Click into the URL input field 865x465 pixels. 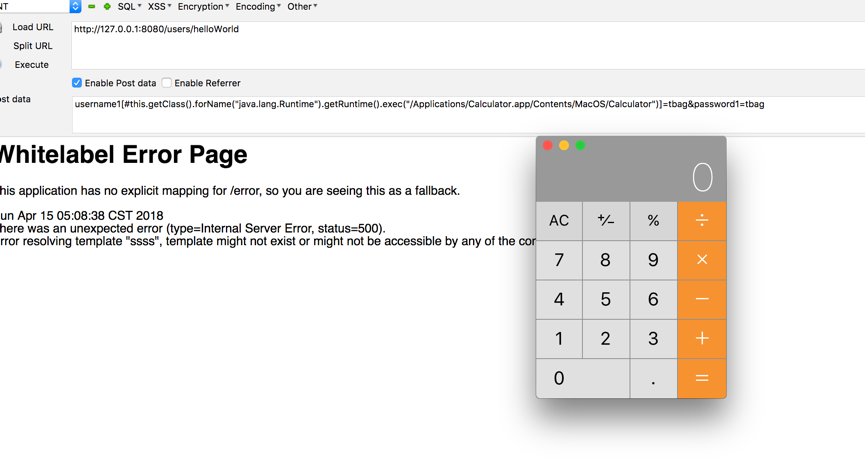pos(468,45)
